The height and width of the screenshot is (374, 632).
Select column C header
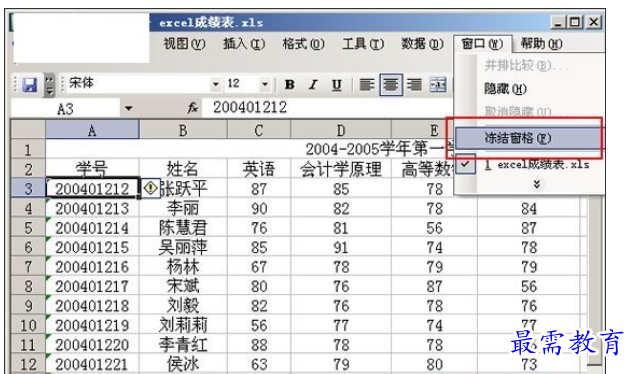click(259, 130)
